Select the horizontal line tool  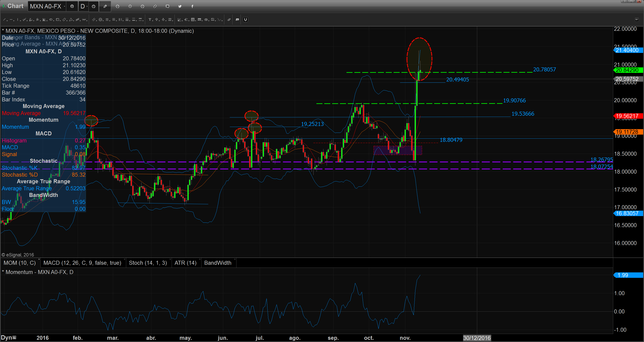[11, 20]
